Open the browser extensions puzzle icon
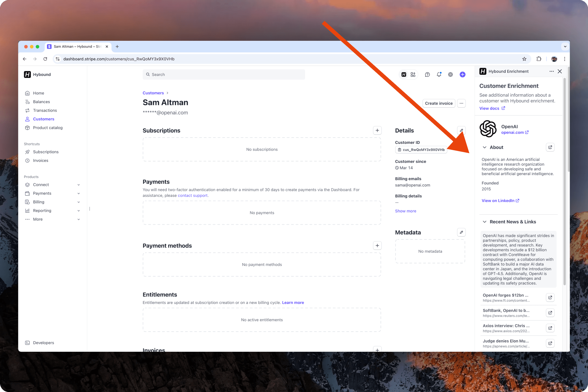Image resolution: width=588 pixels, height=392 pixels. (539, 59)
